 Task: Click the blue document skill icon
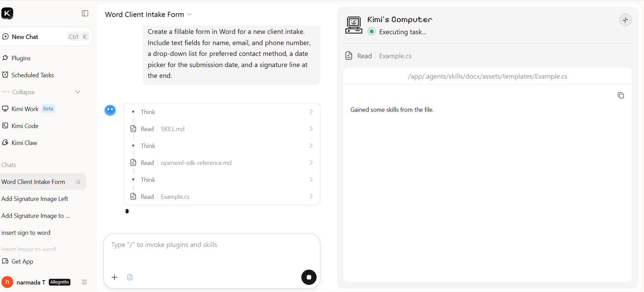130,277
